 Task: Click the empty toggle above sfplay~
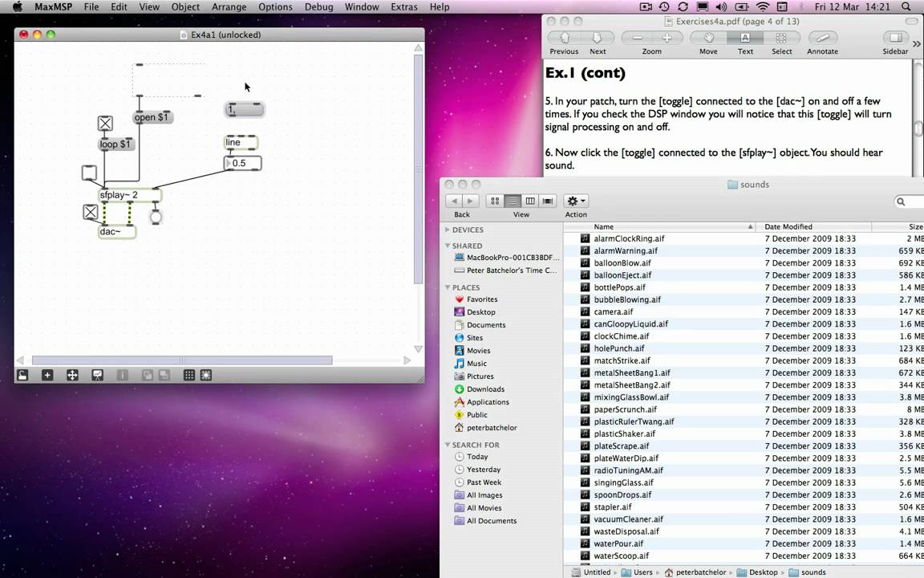point(89,173)
